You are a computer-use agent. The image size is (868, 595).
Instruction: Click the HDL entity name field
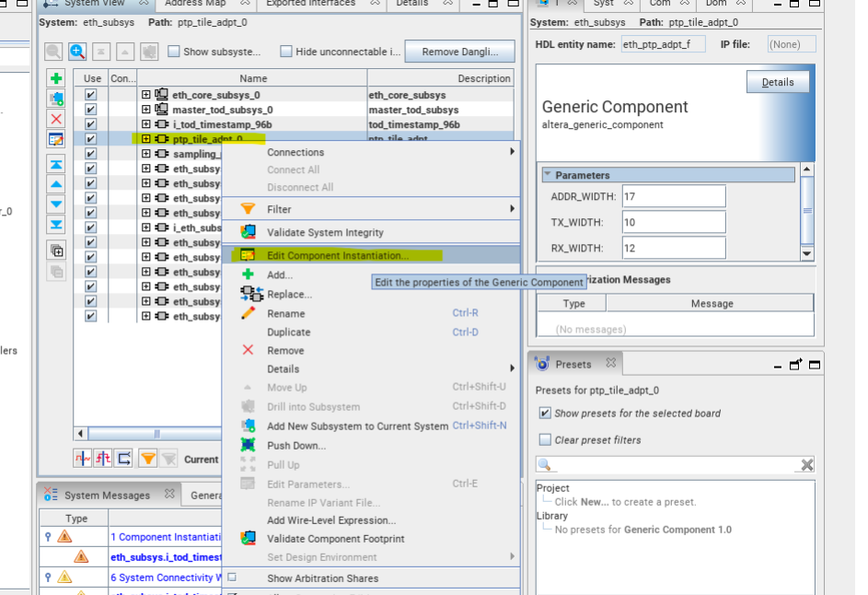[663, 44]
